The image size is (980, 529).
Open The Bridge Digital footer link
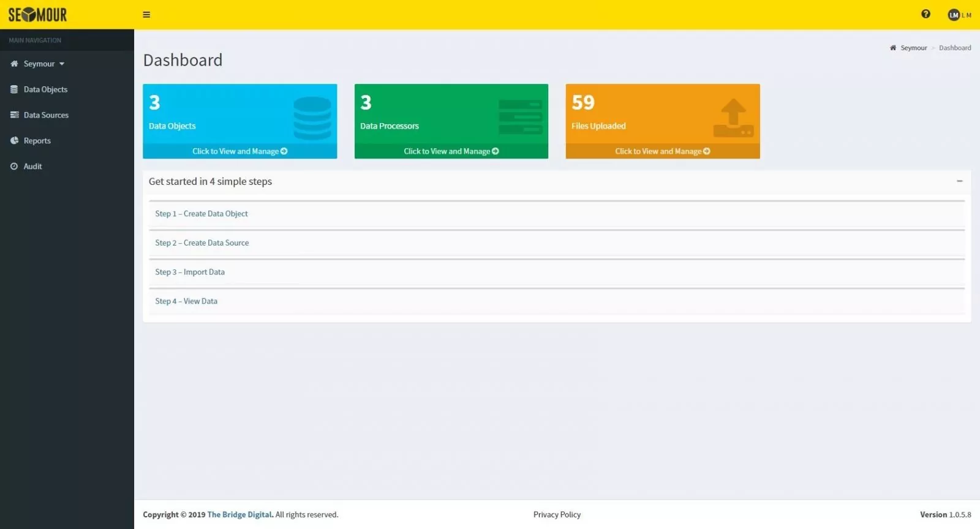point(239,515)
